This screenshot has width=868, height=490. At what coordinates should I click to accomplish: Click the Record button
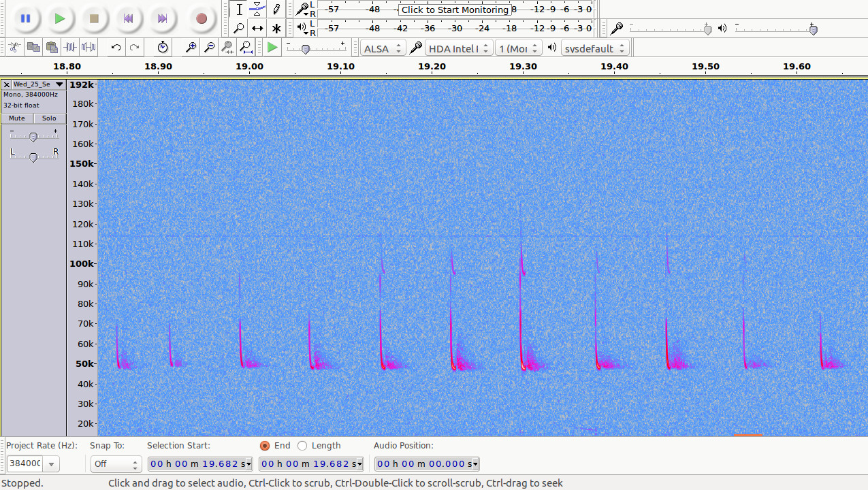(x=201, y=19)
